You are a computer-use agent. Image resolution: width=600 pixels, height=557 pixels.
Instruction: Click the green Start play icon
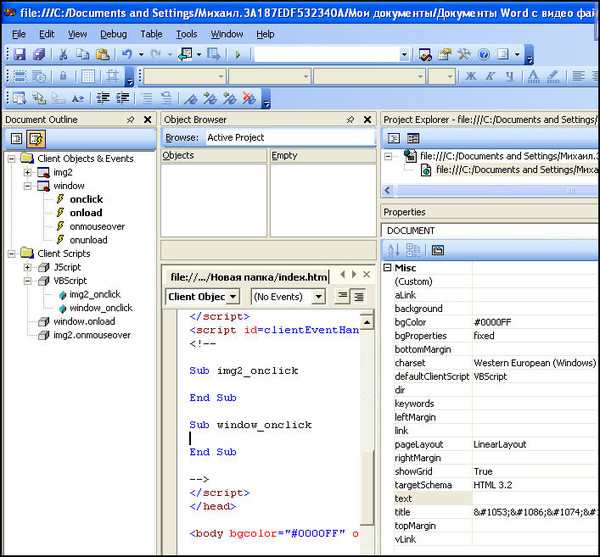[x=238, y=55]
